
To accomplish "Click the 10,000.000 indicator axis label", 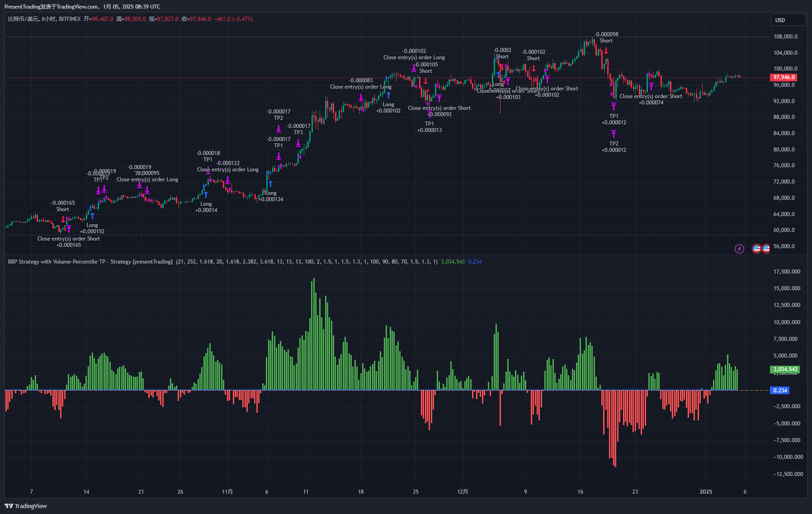I will click(x=787, y=322).
